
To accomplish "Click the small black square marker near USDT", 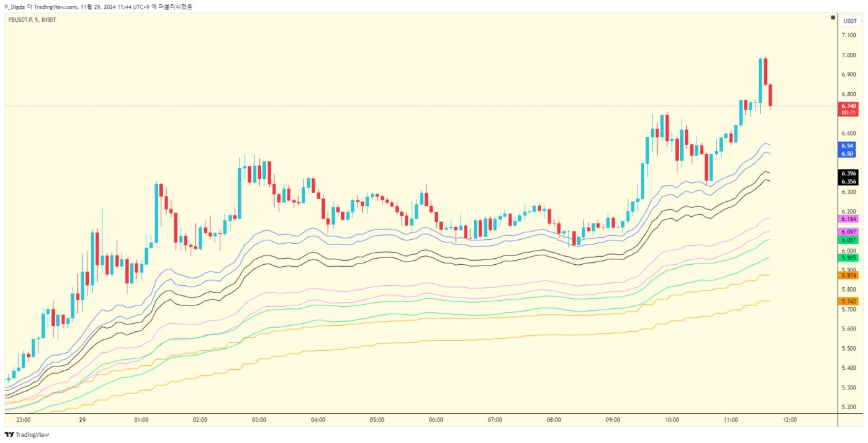I will [833, 18].
